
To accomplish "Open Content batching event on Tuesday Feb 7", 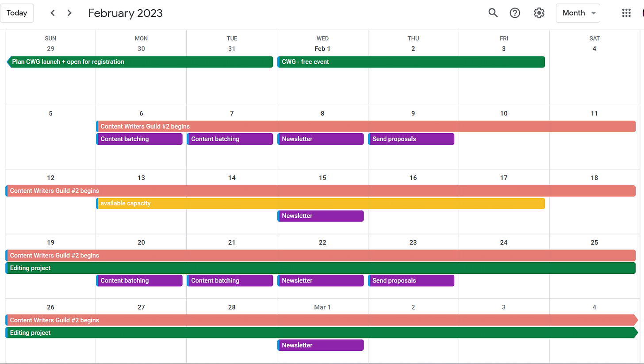I will [x=230, y=139].
